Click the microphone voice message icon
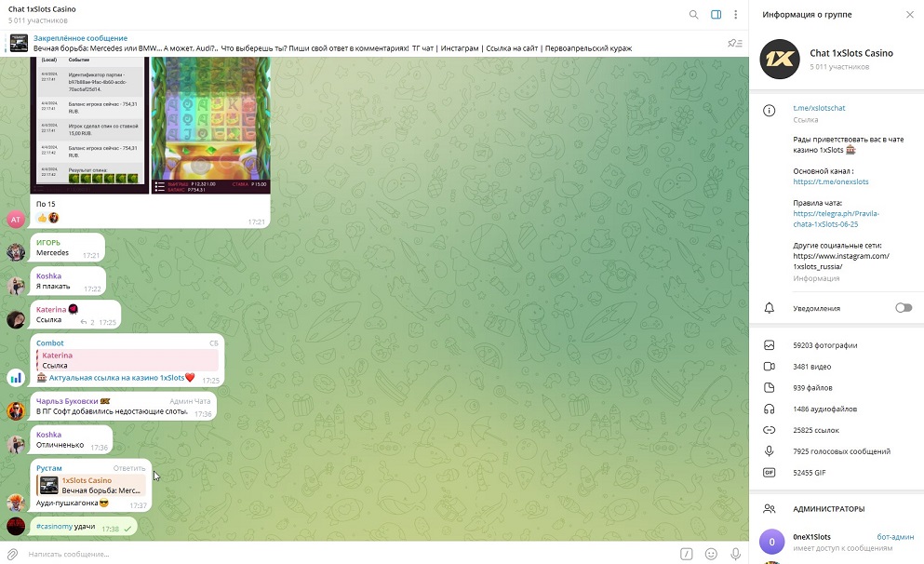924x564 pixels. point(735,554)
